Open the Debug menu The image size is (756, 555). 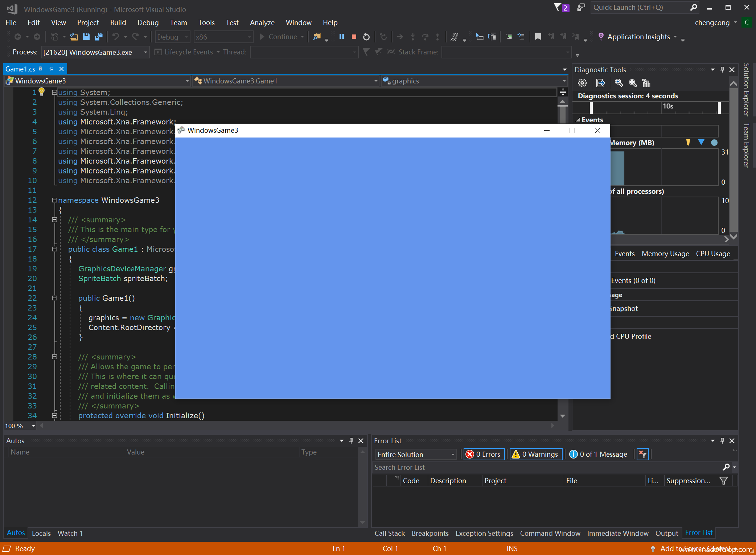148,22
